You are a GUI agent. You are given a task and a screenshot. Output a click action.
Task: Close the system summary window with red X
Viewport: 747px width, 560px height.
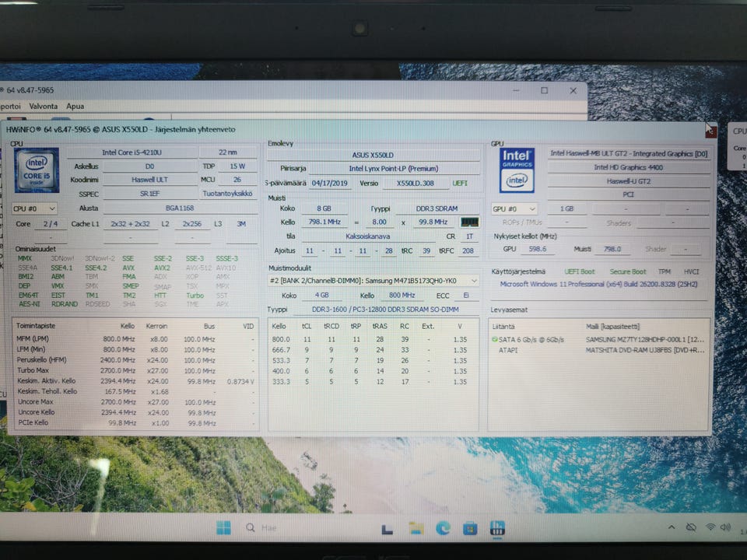click(710, 131)
